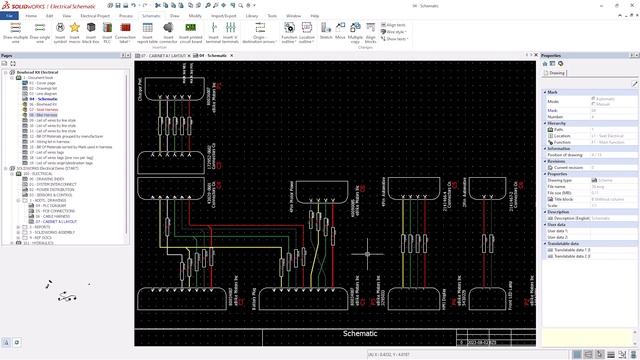The height and width of the screenshot is (360, 640).
Task: Click the Cut scissors icon
Action: coord(158,6)
